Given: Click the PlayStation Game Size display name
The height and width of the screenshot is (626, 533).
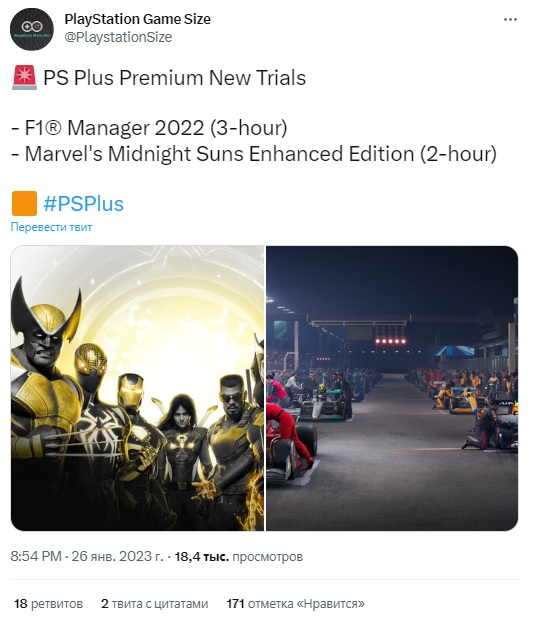Looking at the screenshot, I should (x=137, y=19).
